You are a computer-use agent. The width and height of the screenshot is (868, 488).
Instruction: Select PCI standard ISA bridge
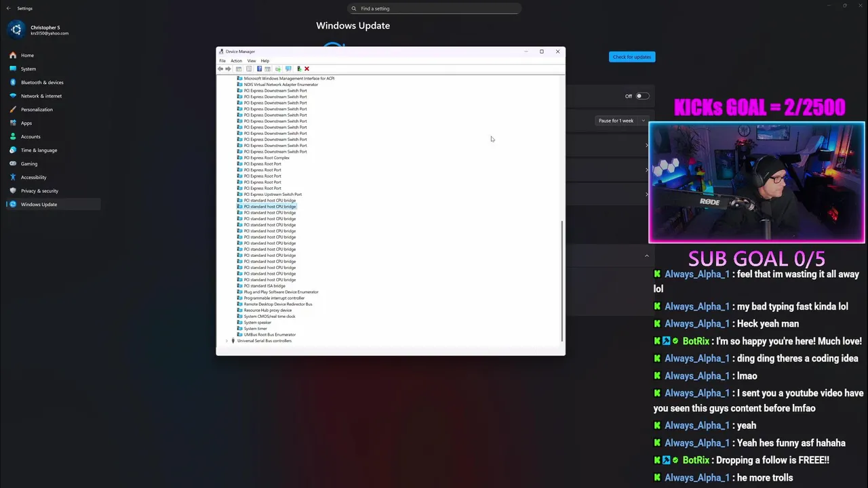(x=264, y=285)
